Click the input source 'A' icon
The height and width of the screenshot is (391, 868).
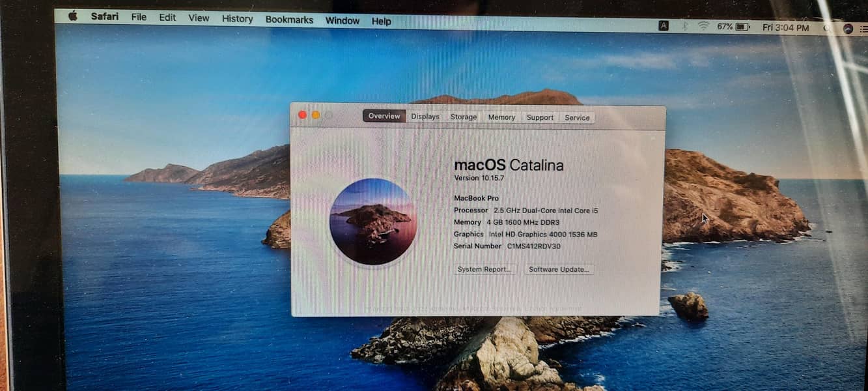point(664,26)
